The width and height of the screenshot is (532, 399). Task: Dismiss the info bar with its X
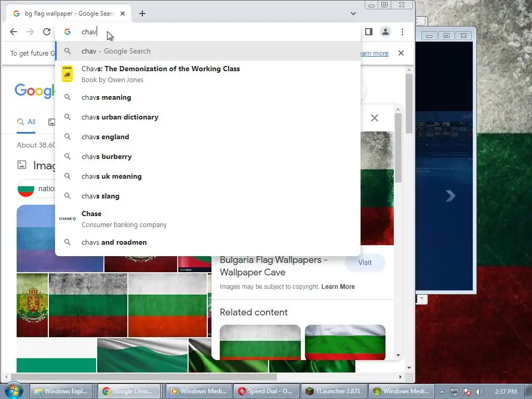click(x=401, y=54)
